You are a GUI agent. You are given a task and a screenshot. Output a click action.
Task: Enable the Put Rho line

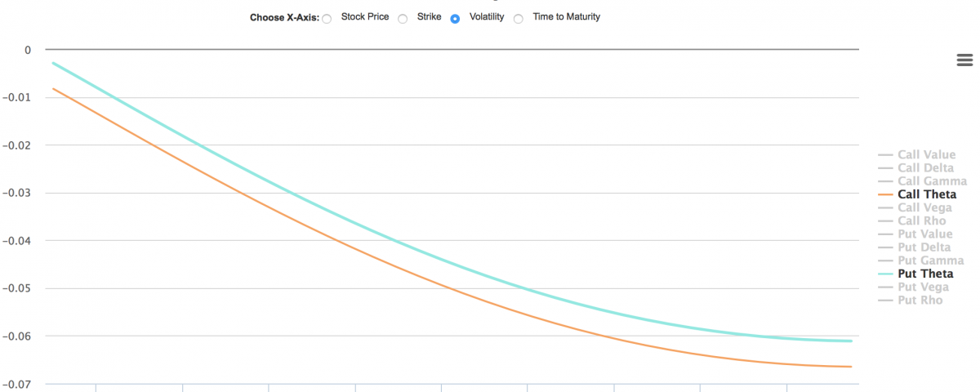click(x=920, y=301)
